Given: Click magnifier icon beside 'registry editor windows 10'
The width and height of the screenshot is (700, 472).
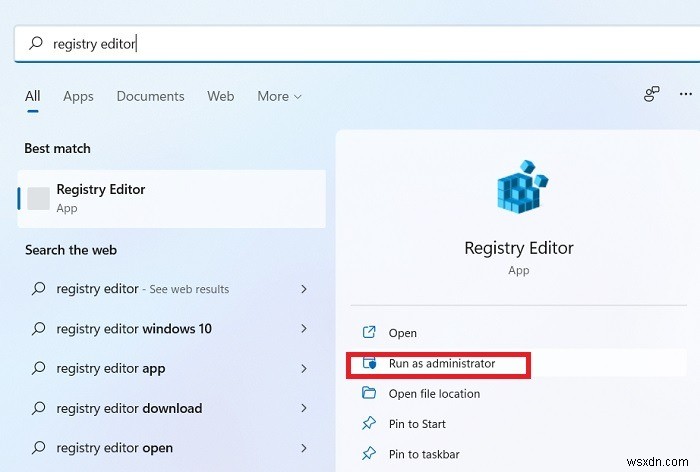Looking at the screenshot, I should click(38, 329).
